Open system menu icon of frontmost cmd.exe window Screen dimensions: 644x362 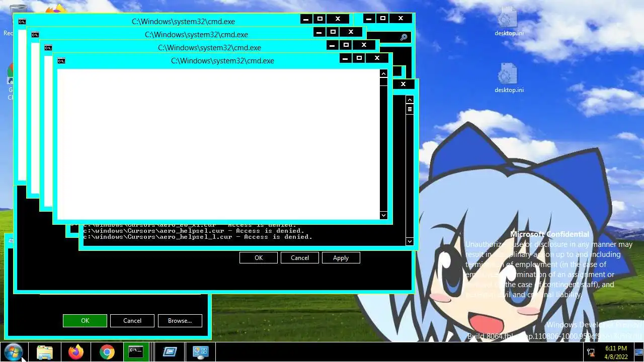(x=61, y=61)
